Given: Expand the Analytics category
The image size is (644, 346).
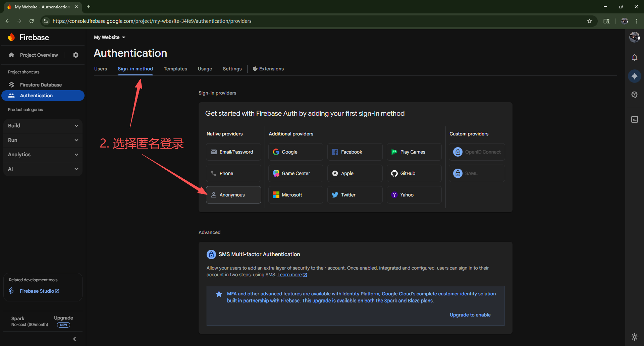Looking at the screenshot, I should tap(43, 155).
